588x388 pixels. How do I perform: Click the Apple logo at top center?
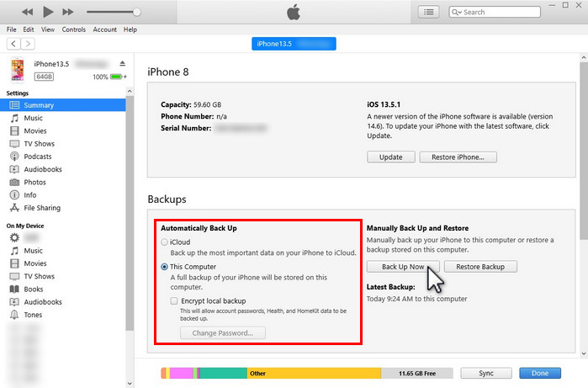(294, 12)
